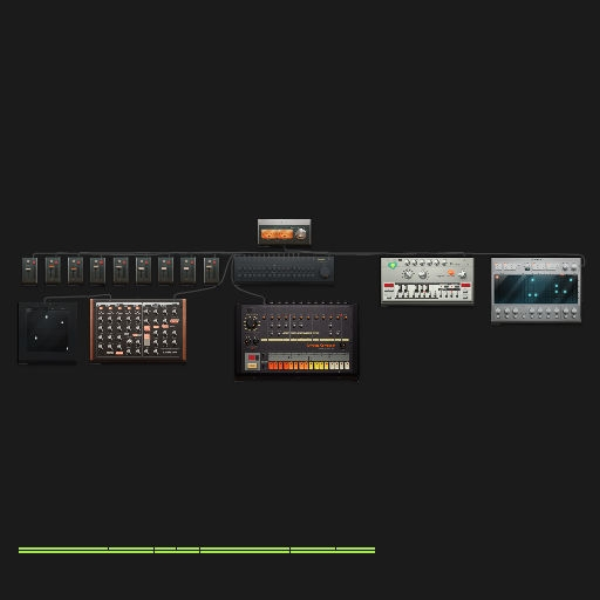
Task: Click the green heart light on Bassline
Action: tap(392, 265)
